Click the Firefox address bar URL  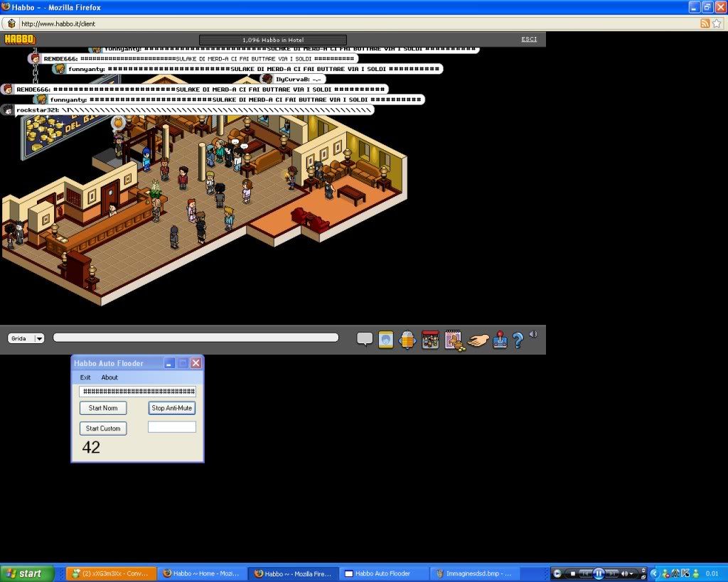[58, 23]
